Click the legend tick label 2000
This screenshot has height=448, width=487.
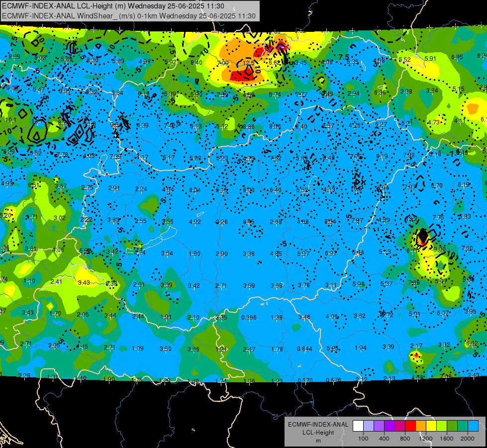[467, 439]
